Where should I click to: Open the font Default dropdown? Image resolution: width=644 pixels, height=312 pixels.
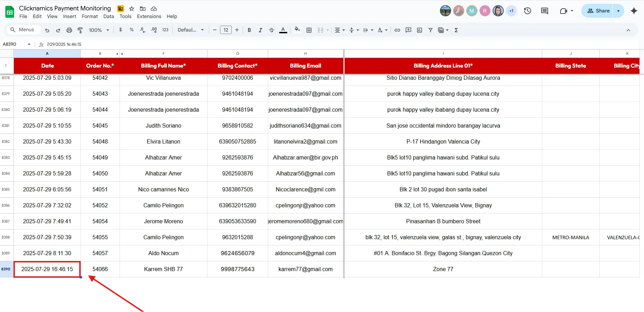point(191,30)
